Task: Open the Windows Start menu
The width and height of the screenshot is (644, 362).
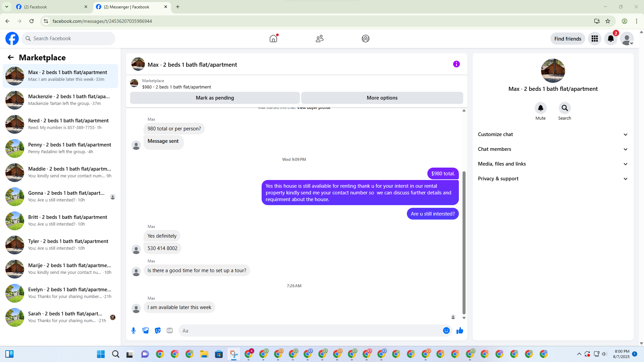Action: coord(101,354)
